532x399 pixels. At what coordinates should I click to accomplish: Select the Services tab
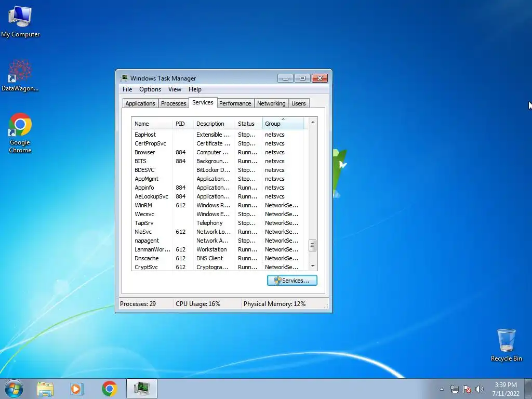203,102
